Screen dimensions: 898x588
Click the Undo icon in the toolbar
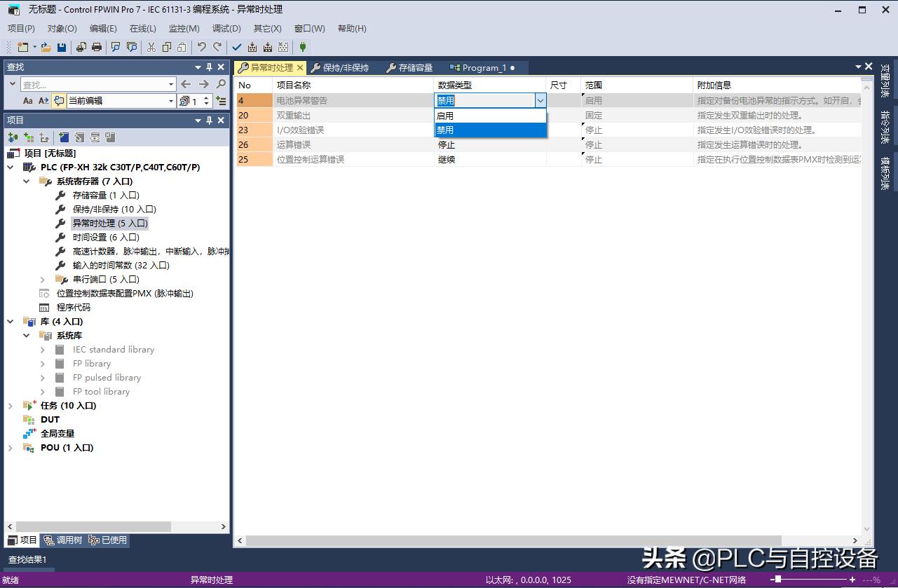202,47
